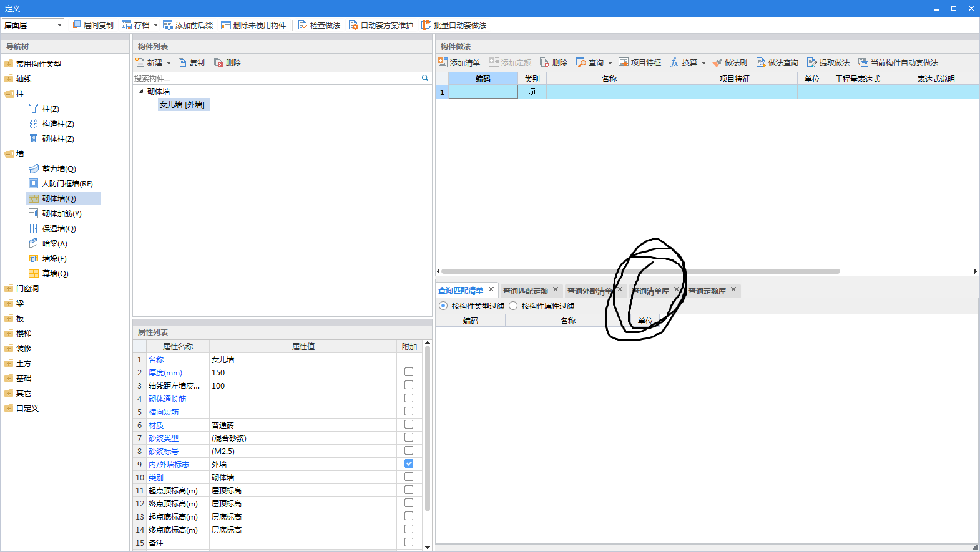Click the 查询 icon in 构件做法
This screenshot has height=552, width=980.
(x=581, y=62)
